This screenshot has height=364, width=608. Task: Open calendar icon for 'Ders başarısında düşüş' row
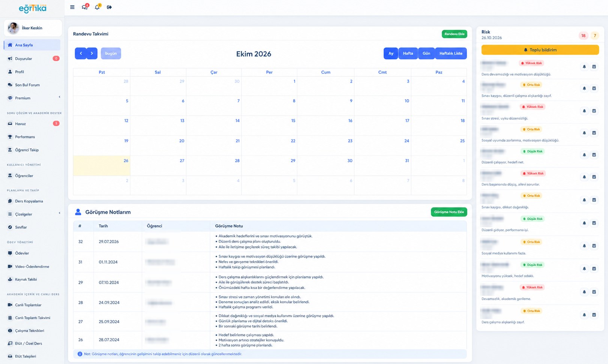tap(594, 177)
